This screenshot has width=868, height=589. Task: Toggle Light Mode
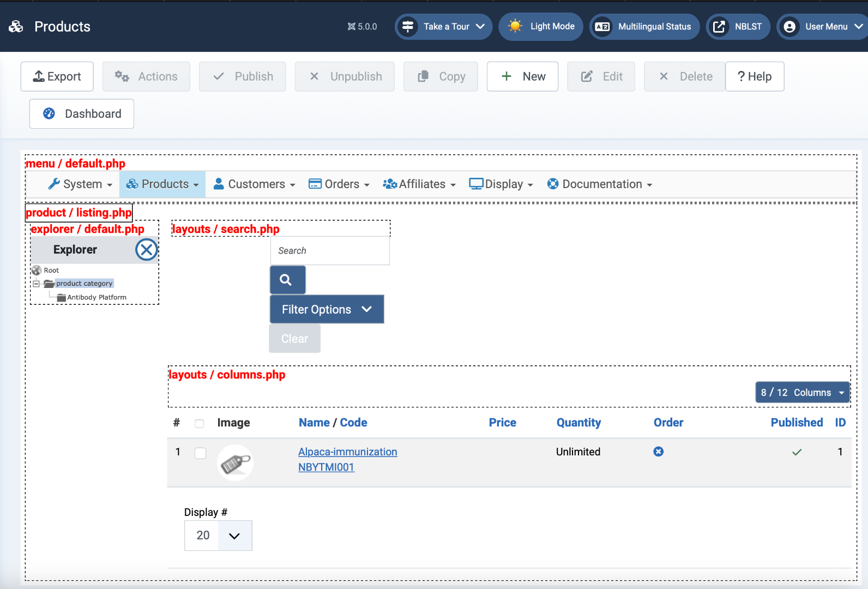(541, 26)
